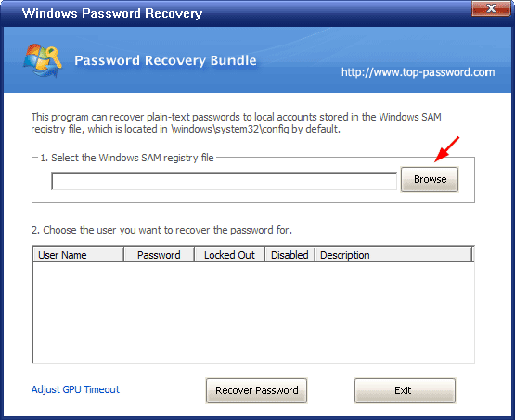515x420 pixels.
Task: Open the top-password.com website link
Action: click(418, 72)
